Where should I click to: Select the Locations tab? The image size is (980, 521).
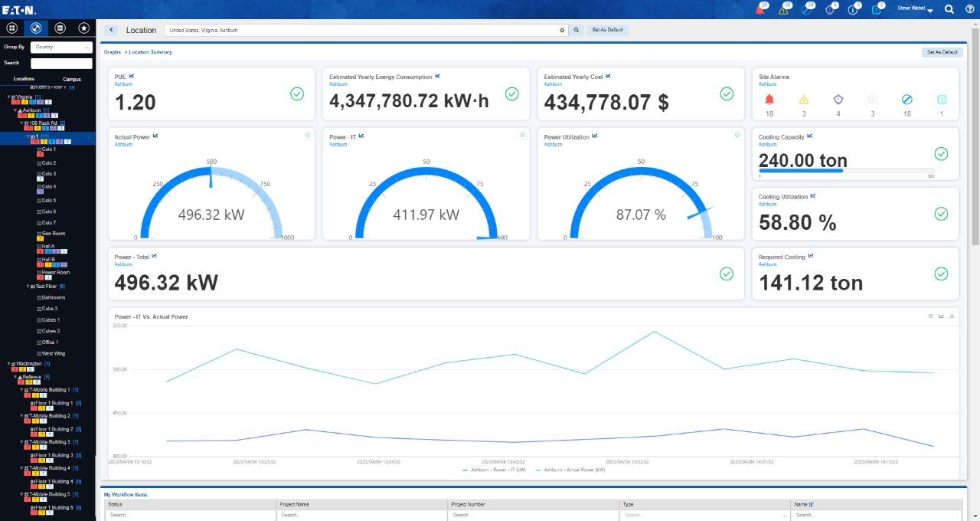24,79
